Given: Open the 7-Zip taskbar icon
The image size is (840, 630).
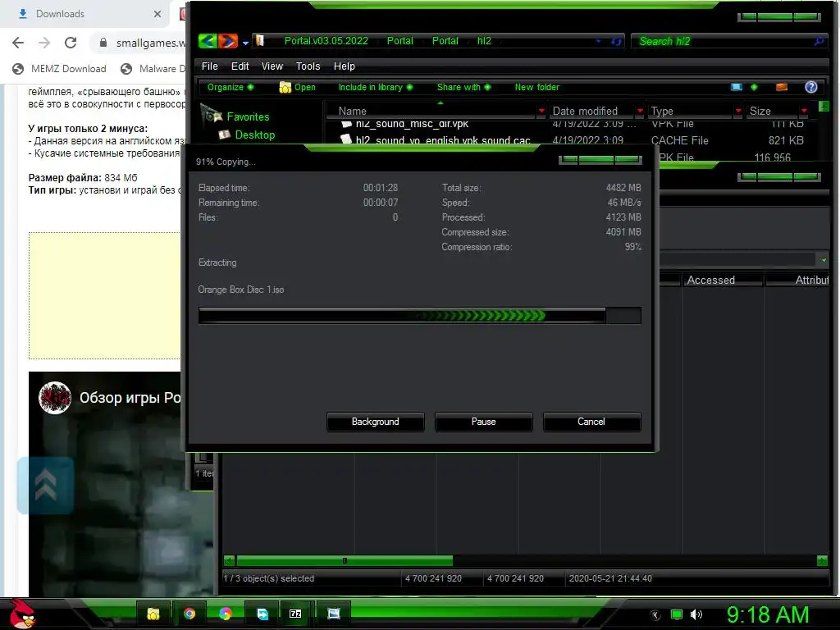Looking at the screenshot, I should click(295, 614).
